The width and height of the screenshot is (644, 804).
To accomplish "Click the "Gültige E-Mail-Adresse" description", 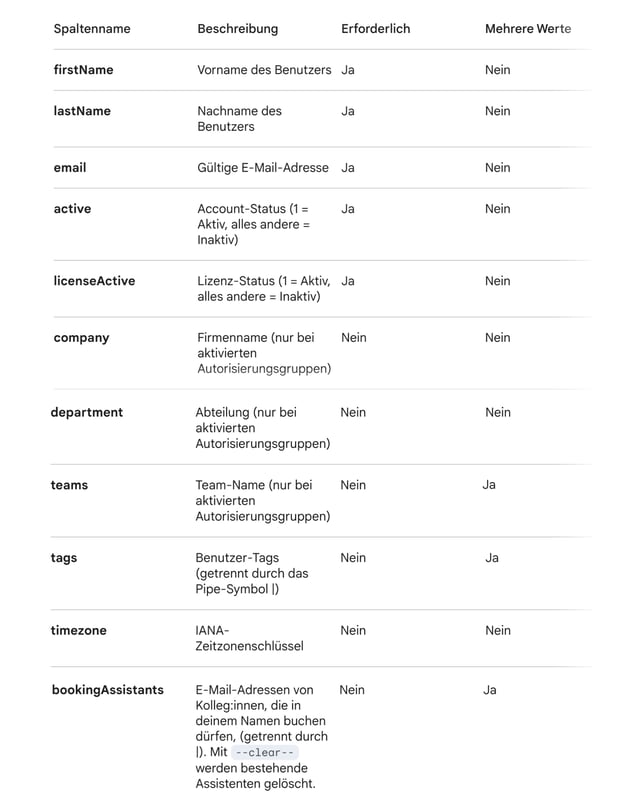I will [263, 168].
